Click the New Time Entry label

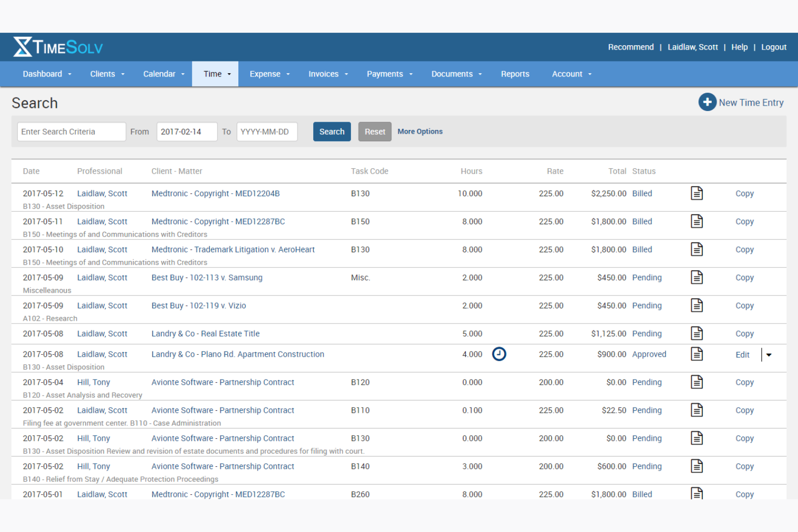pos(751,102)
